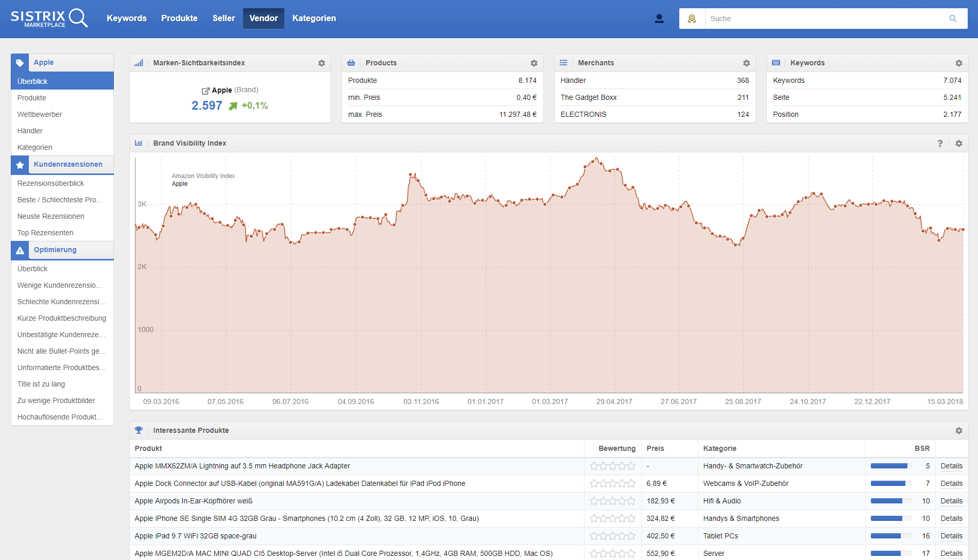Click the help question mark on chart
Screen dimensions: 978x560
point(940,143)
